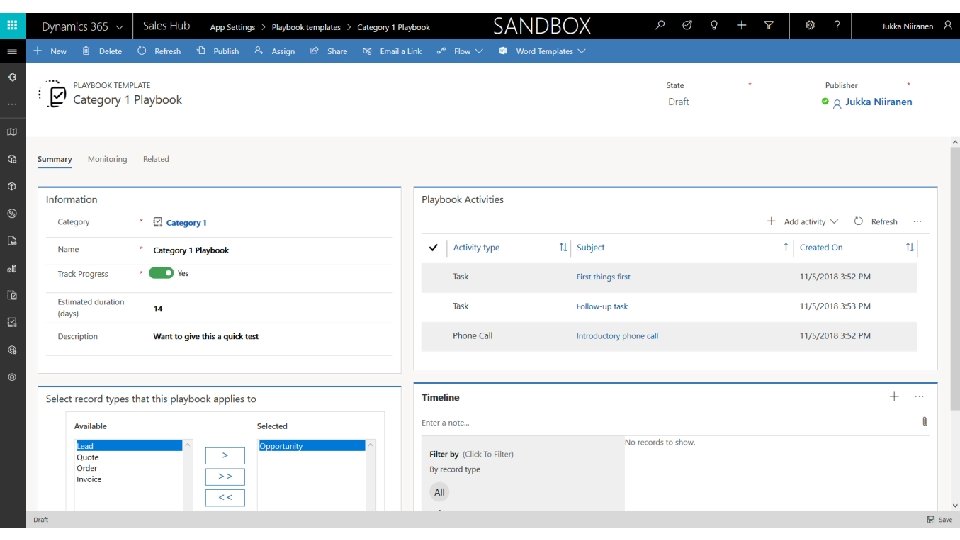The height and width of the screenshot is (540, 960).
Task: Toggle the hamburger site map menu
Action: click(x=12, y=51)
